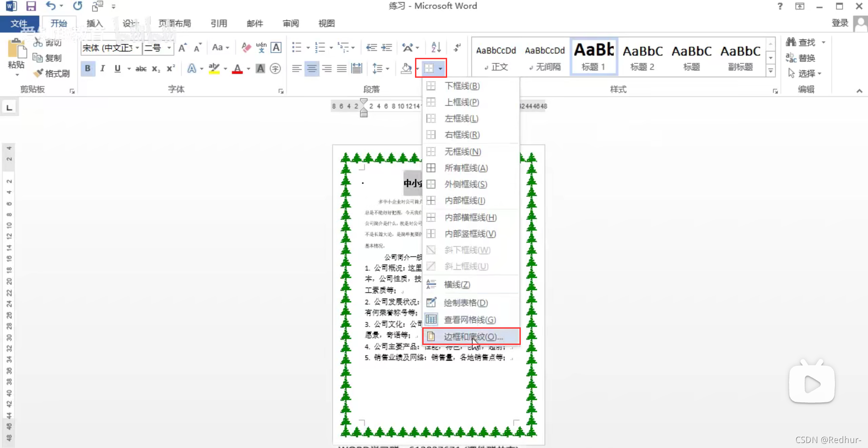
Task: Toggle bold formatting on selected text
Action: [88, 68]
